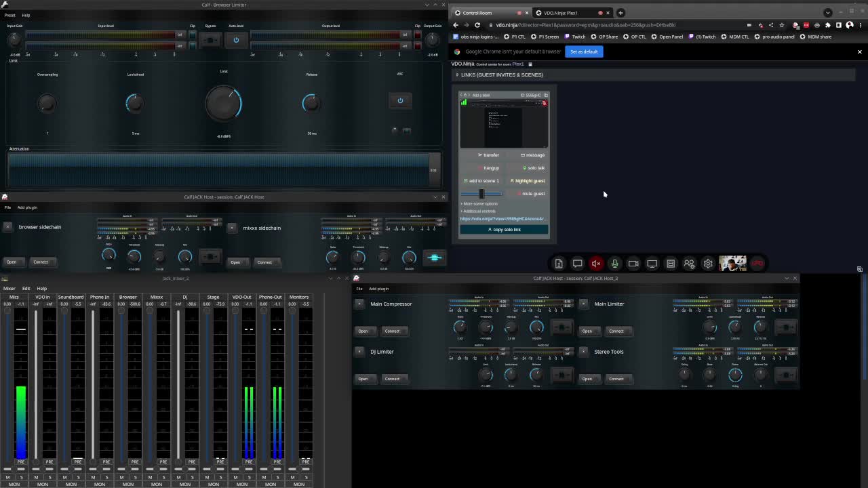Viewport: 868px width, 488px height.
Task: Toggle Auto-level power button in Browser Limiter
Action: click(x=236, y=40)
